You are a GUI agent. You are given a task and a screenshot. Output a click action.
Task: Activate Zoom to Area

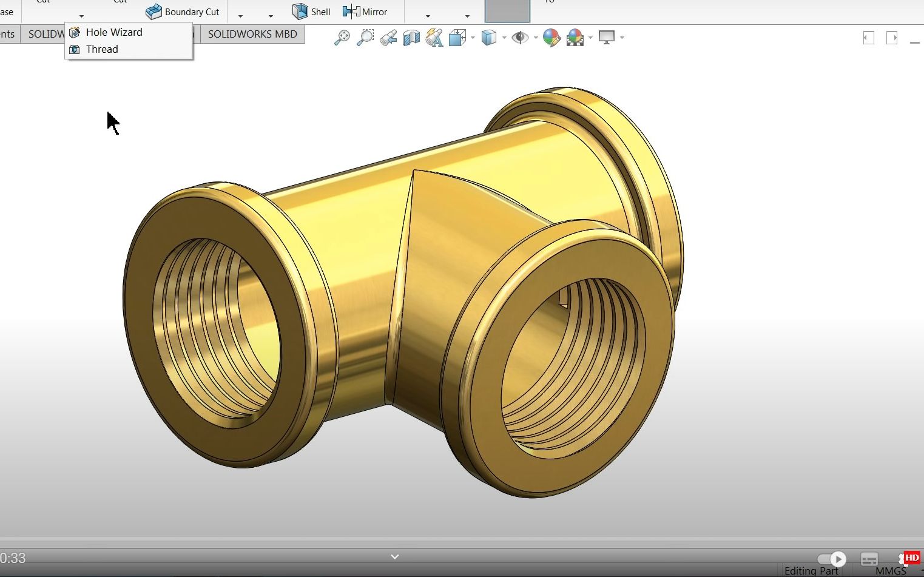pos(365,38)
